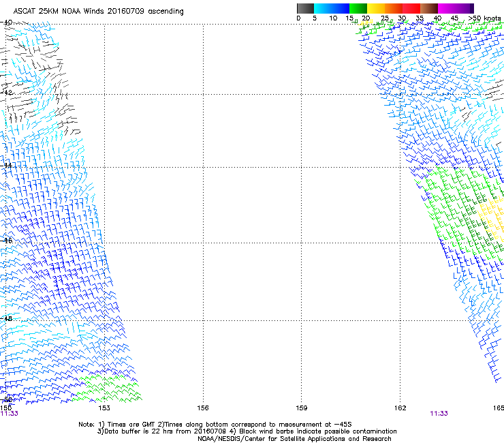Click the purple '11:33' time below longitude 150

pos(9,414)
